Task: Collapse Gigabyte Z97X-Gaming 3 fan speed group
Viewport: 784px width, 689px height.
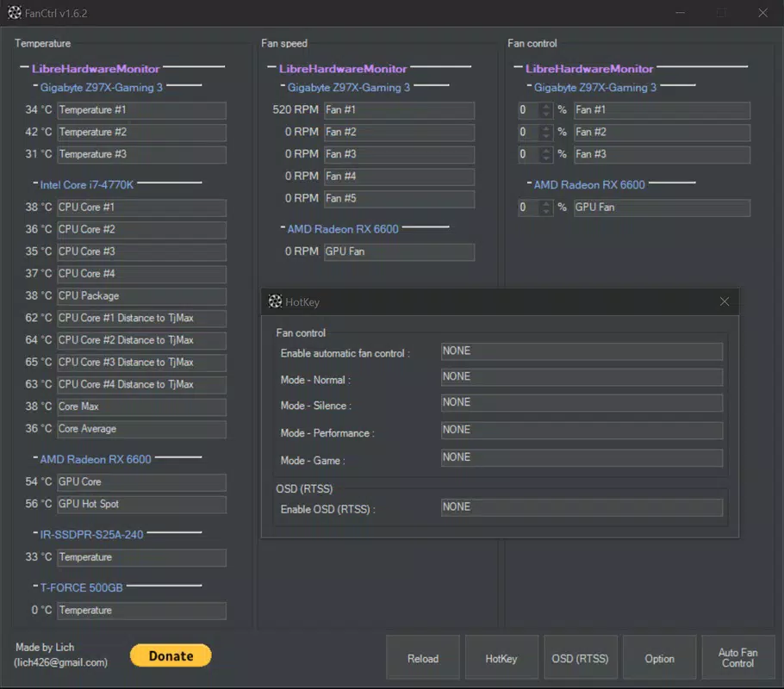Action: point(283,86)
